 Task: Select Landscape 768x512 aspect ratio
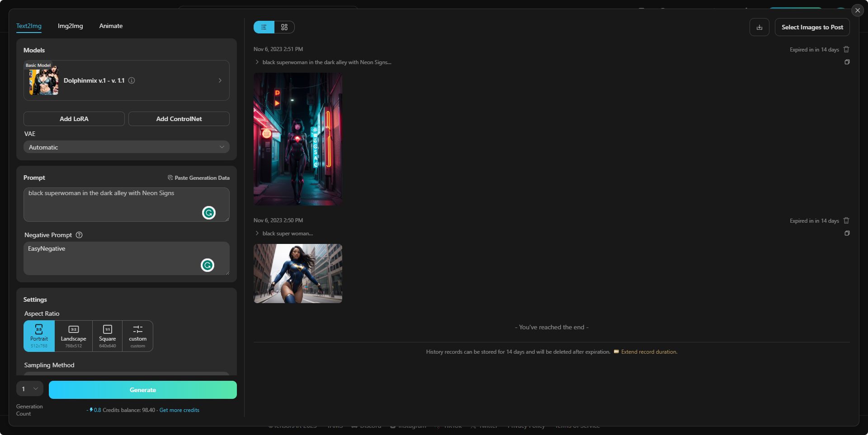click(73, 336)
